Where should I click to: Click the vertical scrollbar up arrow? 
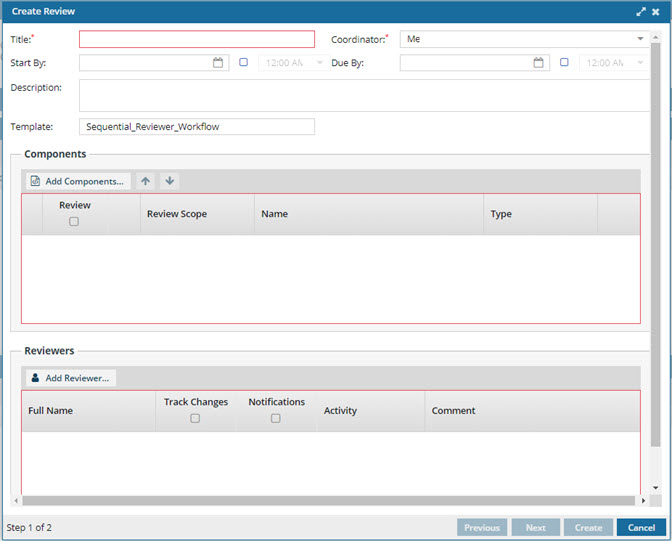pos(656,38)
